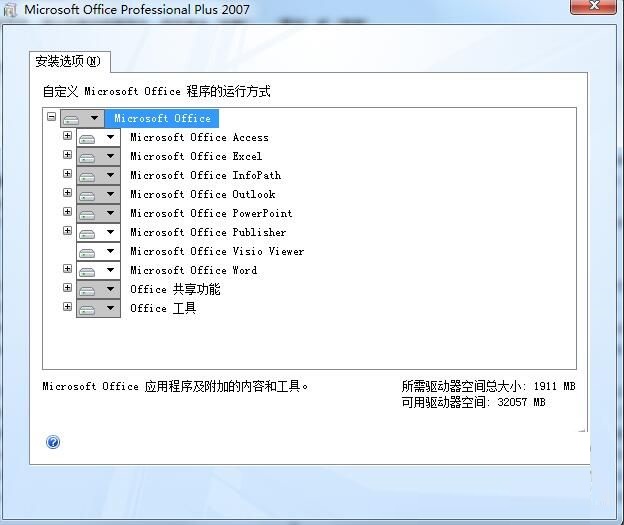Open install dropdown for PowerPoint
This screenshot has width=624, height=525.
click(x=98, y=213)
